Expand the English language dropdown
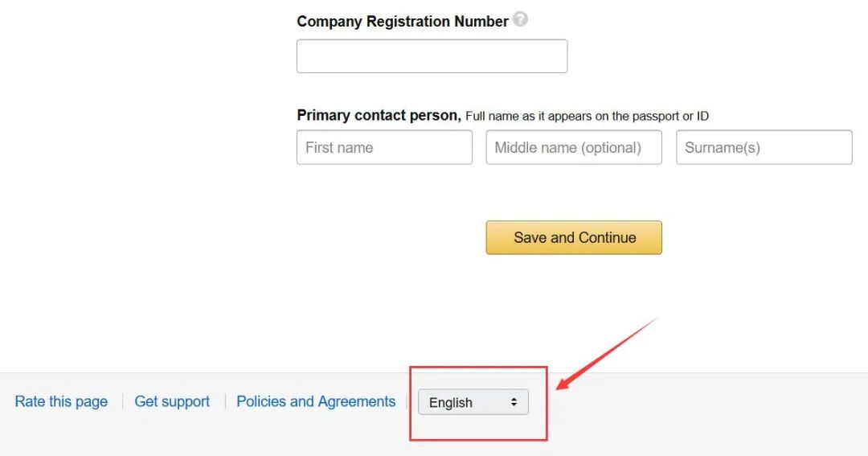 (473, 402)
